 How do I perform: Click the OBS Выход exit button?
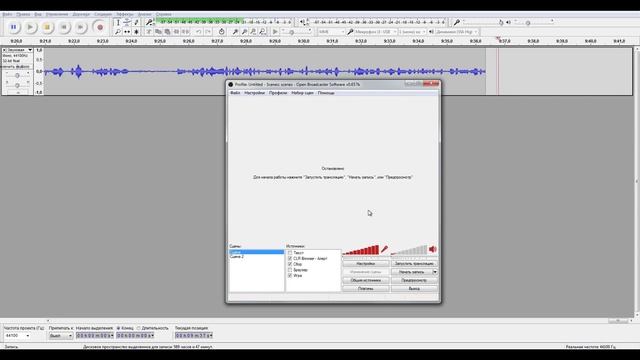(414, 289)
